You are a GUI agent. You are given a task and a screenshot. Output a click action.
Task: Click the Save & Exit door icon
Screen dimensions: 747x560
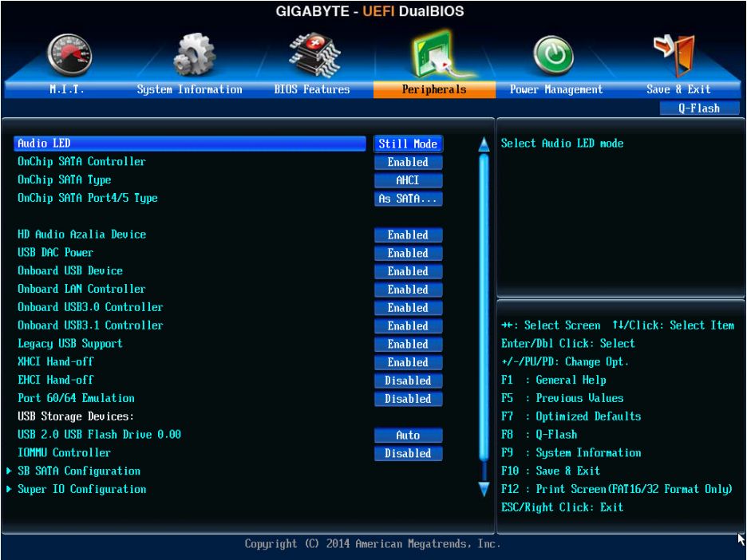tap(674, 55)
